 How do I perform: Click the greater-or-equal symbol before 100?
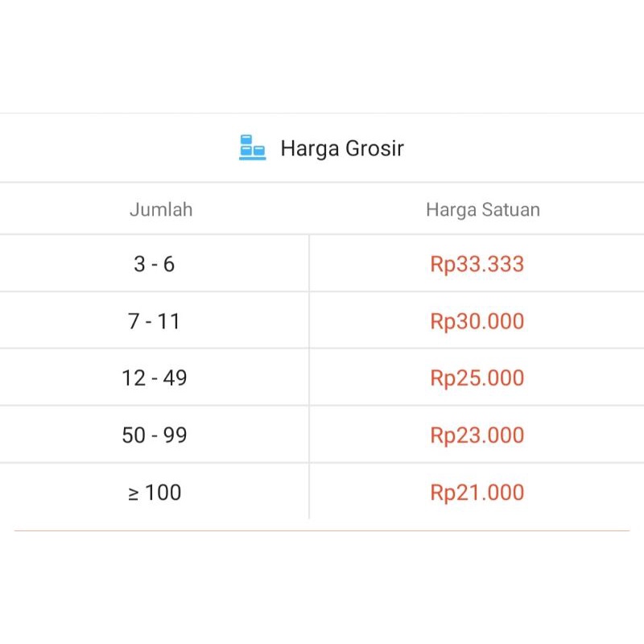click(x=134, y=494)
